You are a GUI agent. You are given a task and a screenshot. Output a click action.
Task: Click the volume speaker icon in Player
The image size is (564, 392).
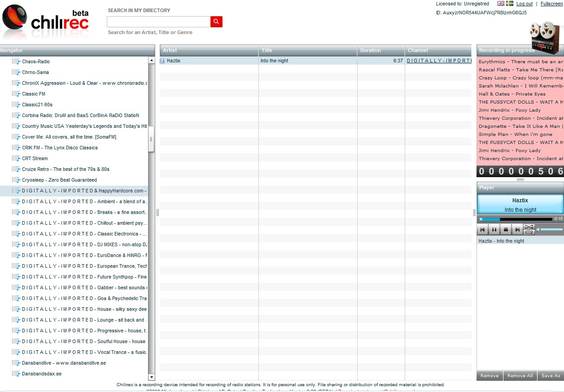(x=538, y=229)
